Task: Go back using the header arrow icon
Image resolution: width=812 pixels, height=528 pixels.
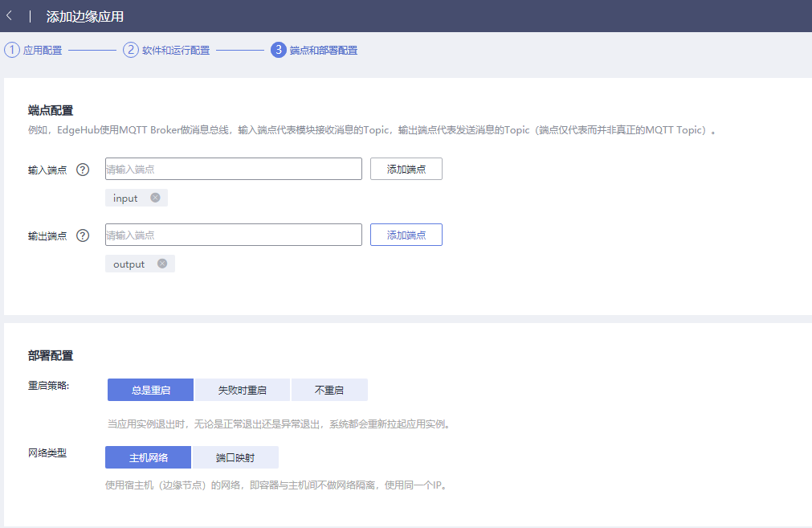Action: click(x=10, y=16)
